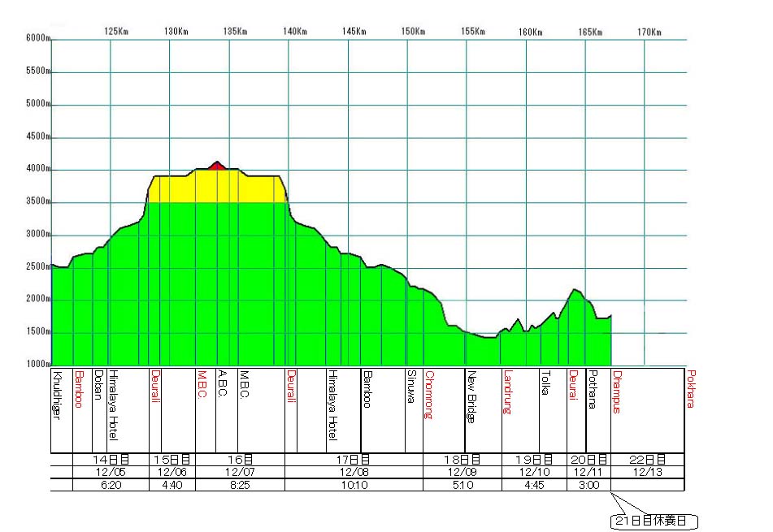
Task: Select the 6000m elevation axis label
Action: pos(37,38)
